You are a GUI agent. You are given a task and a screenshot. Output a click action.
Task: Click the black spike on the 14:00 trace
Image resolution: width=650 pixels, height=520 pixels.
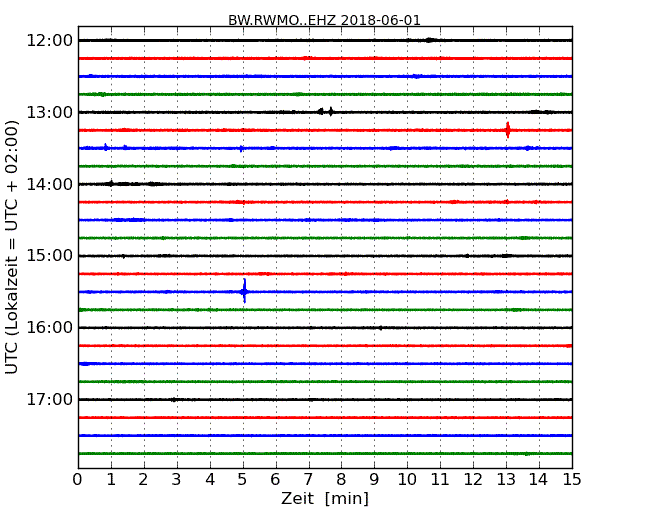tap(111, 184)
